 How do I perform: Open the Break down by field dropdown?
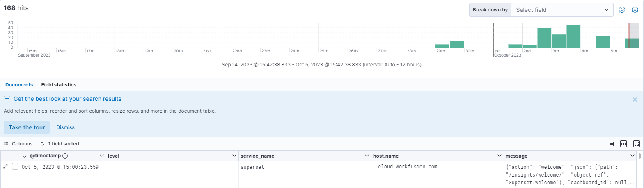pos(562,10)
